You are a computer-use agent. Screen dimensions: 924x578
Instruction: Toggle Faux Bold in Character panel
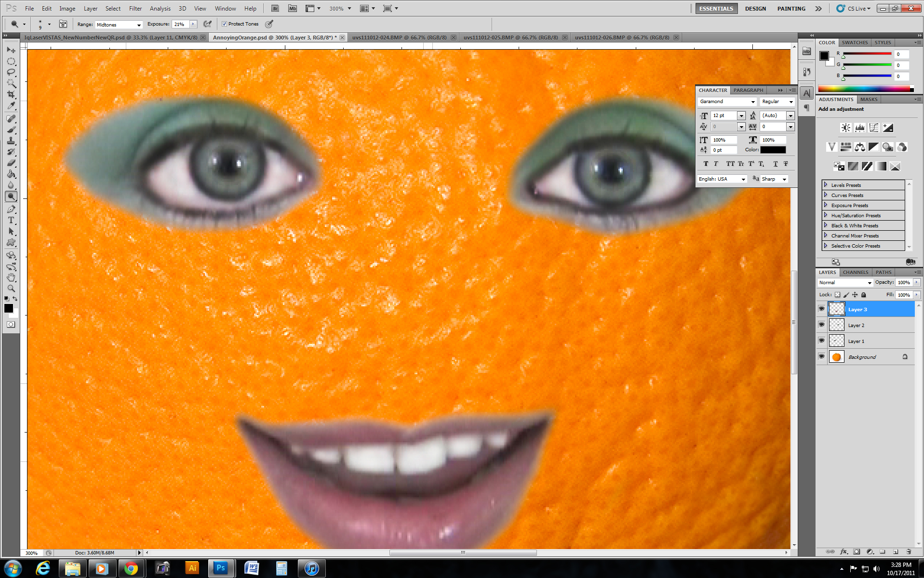coord(706,164)
